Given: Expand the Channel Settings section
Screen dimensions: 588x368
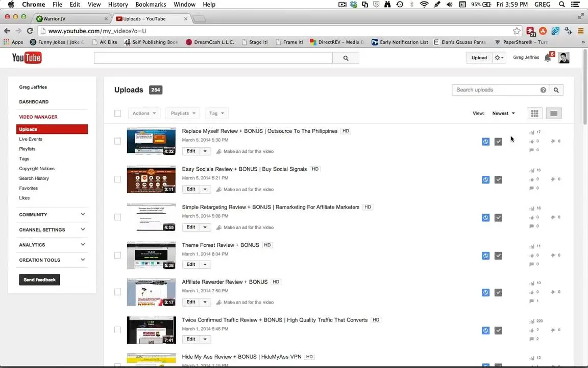Looking at the screenshot, I should 52,230.
